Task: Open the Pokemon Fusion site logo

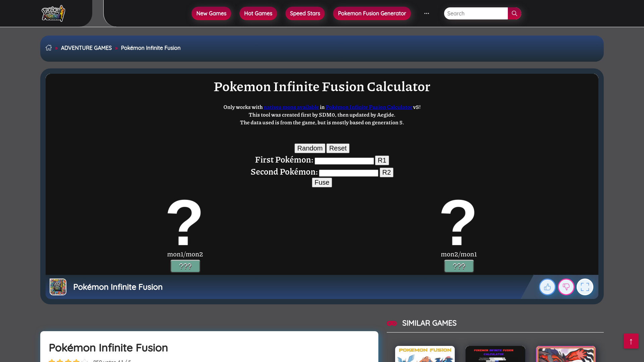Action: click(53, 13)
